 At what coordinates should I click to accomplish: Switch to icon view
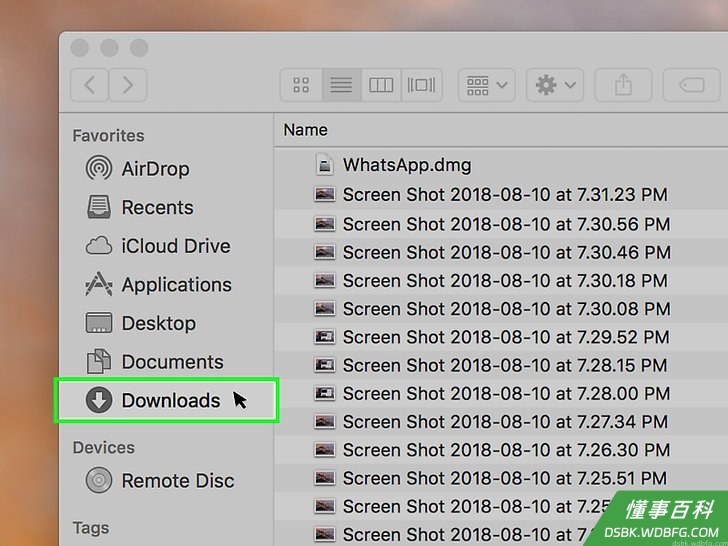[301, 85]
